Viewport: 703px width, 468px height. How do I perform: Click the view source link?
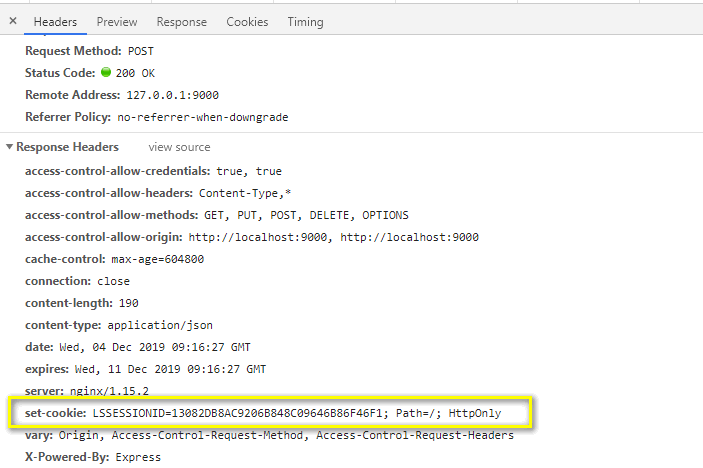(x=179, y=147)
